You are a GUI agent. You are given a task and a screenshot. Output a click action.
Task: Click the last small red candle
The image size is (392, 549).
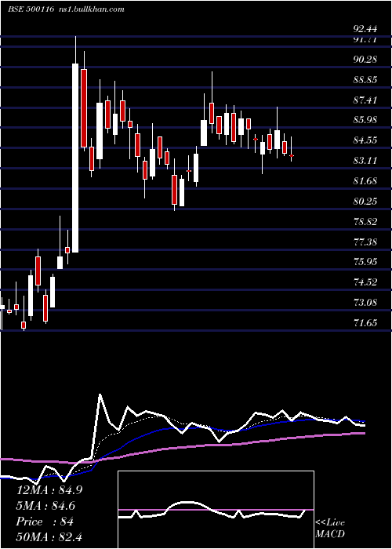click(292, 155)
